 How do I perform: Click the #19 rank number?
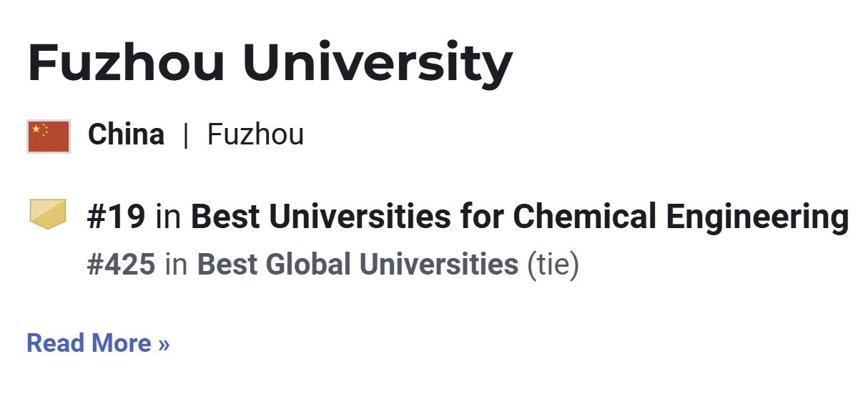[x=116, y=217]
